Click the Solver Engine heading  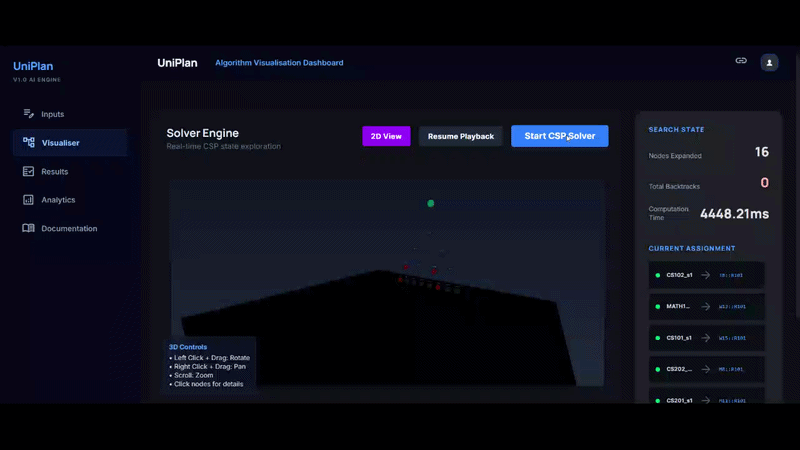pos(203,133)
